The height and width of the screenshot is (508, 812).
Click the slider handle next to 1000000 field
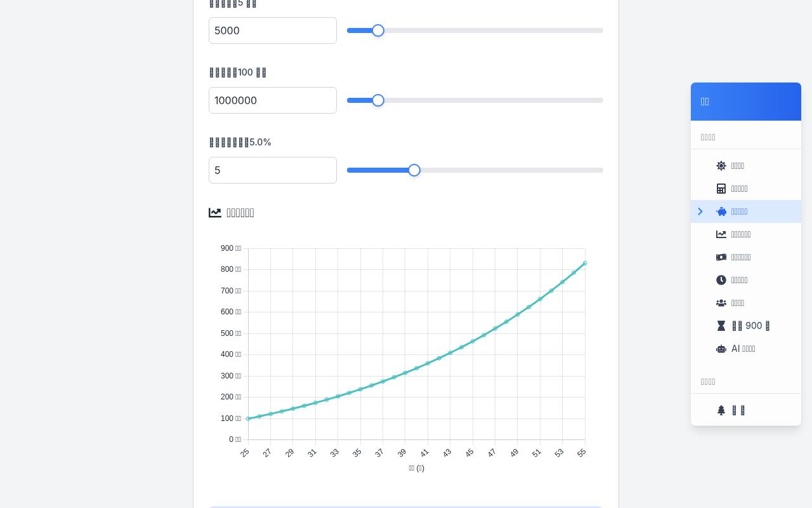378,100
